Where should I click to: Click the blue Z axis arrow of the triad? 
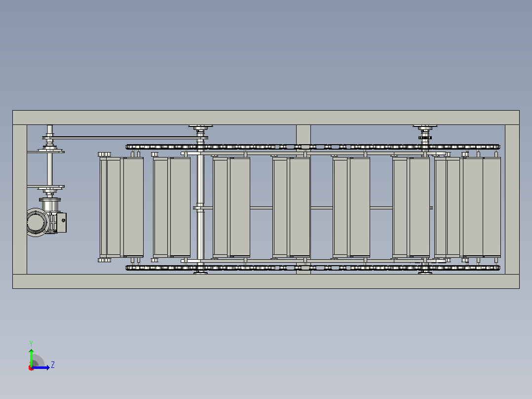pos(40,367)
